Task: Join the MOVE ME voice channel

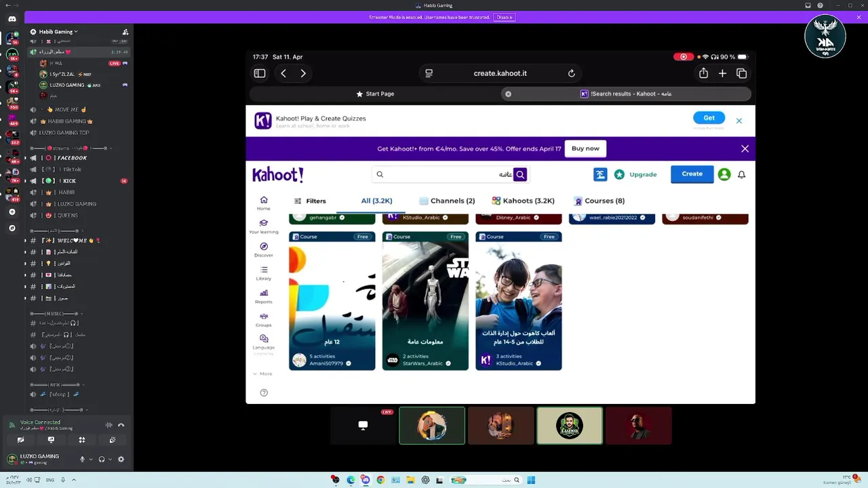Action: pyautogui.click(x=66, y=109)
